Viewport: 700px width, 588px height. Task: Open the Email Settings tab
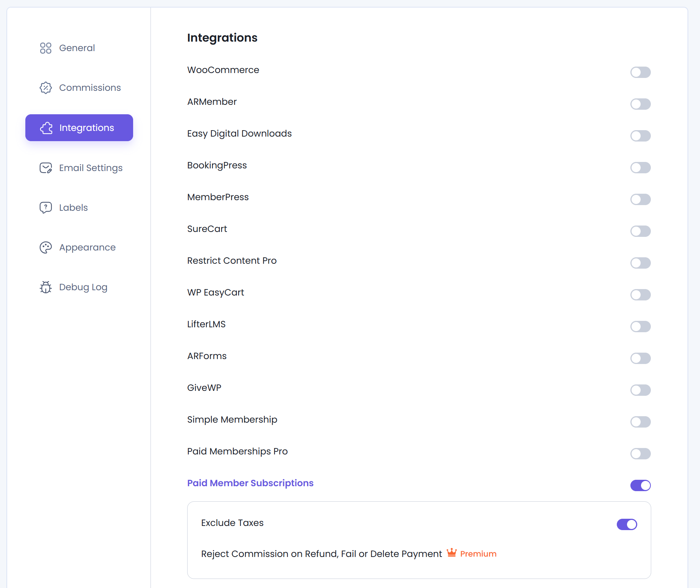(91, 168)
